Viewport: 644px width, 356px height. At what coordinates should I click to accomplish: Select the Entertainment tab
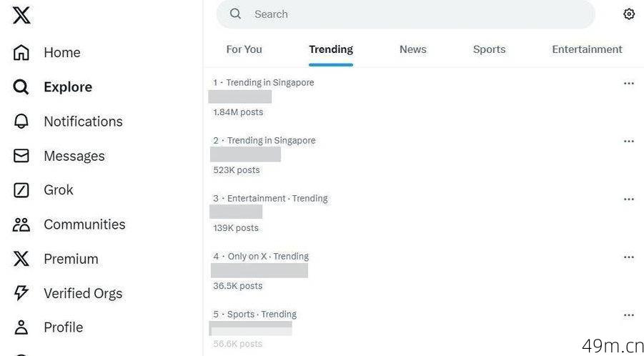click(x=587, y=49)
